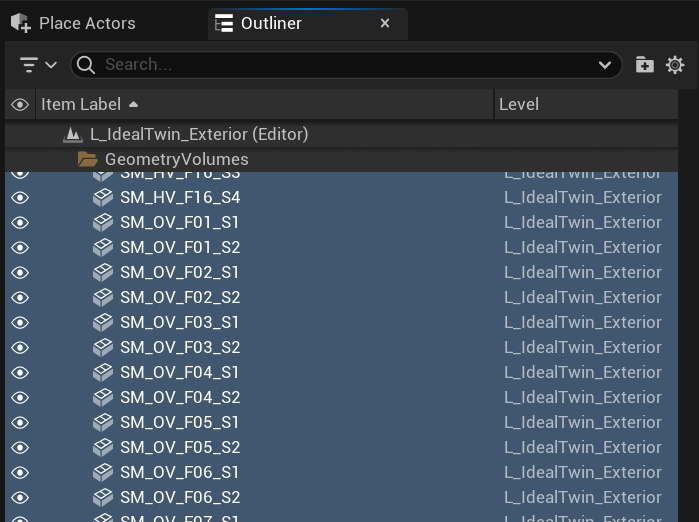
Task: Click the L_IdealTwin_Exterior level icon
Action: point(72,134)
